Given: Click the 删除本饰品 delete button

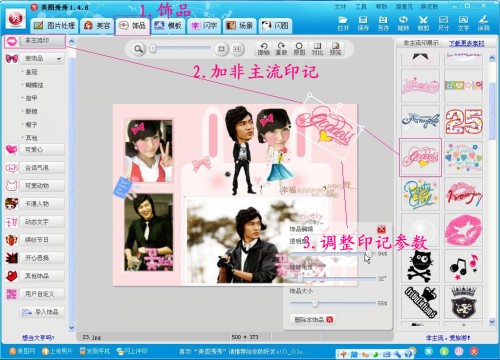Looking at the screenshot, I should coord(312,319).
